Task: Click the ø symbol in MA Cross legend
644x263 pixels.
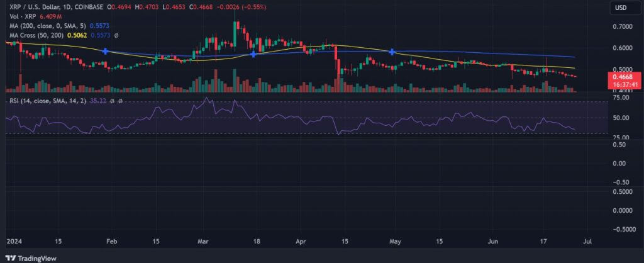Action: click(116, 36)
